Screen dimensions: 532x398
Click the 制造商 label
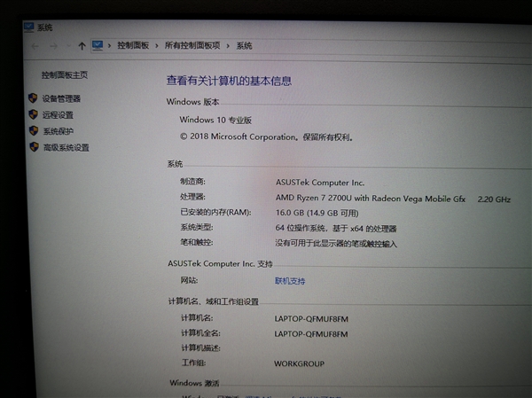pyautogui.click(x=192, y=182)
